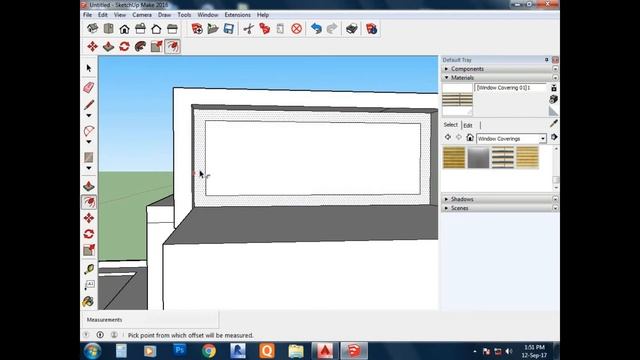Click the New model toolbar icon
This screenshot has height=360, width=640.
click(197, 29)
